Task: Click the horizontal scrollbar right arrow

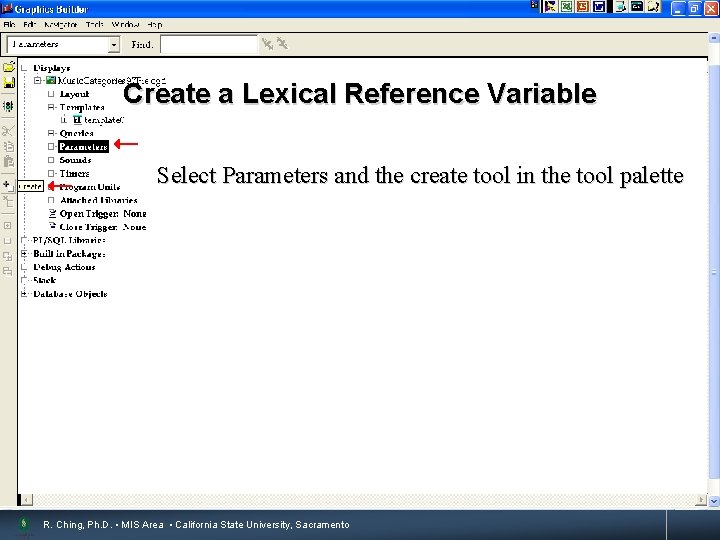Action: (x=701, y=499)
